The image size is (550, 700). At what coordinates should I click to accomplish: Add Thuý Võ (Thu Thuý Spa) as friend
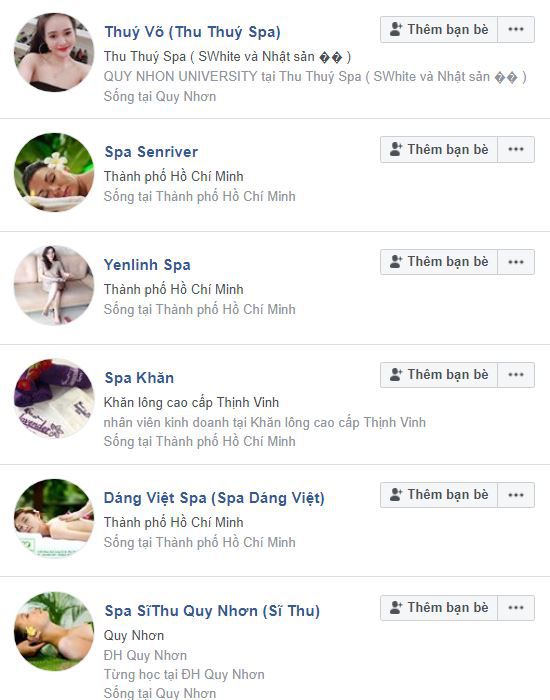[x=439, y=29]
